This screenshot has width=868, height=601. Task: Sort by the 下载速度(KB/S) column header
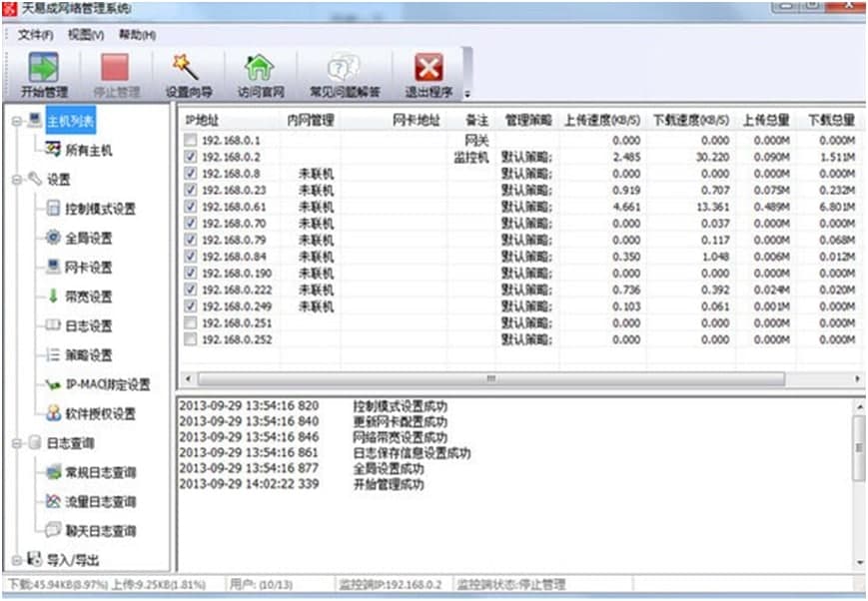691,120
